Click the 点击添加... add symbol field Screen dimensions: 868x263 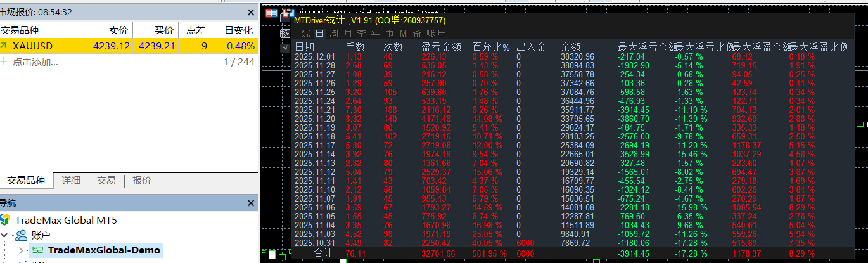click(x=35, y=61)
